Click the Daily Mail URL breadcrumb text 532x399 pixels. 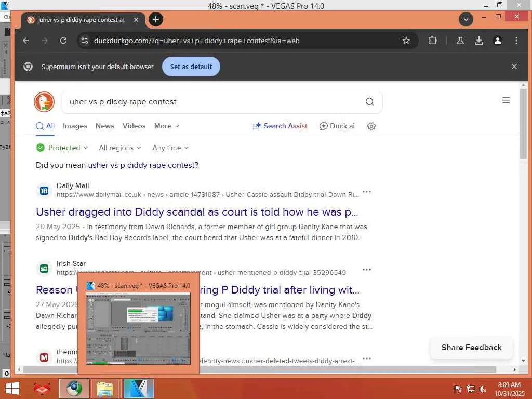click(208, 195)
